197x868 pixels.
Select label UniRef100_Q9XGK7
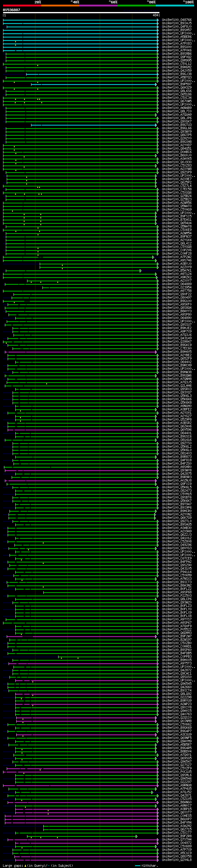177,121
